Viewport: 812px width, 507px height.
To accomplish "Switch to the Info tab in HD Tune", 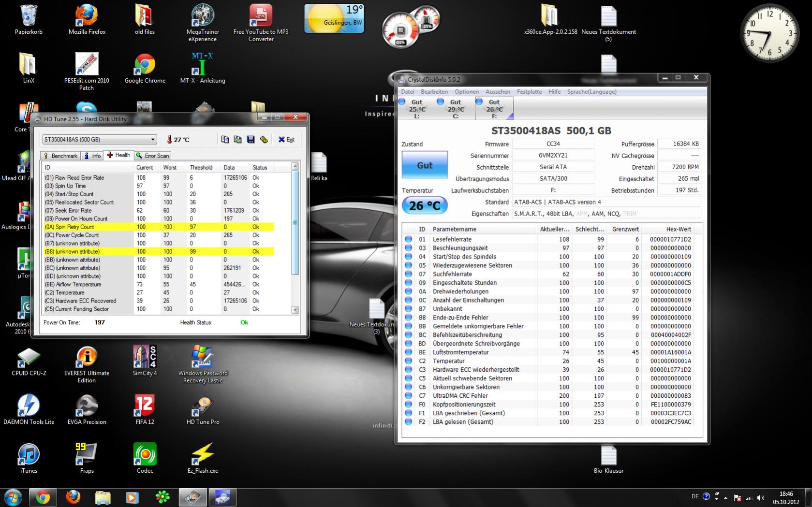I will (x=92, y=156).
